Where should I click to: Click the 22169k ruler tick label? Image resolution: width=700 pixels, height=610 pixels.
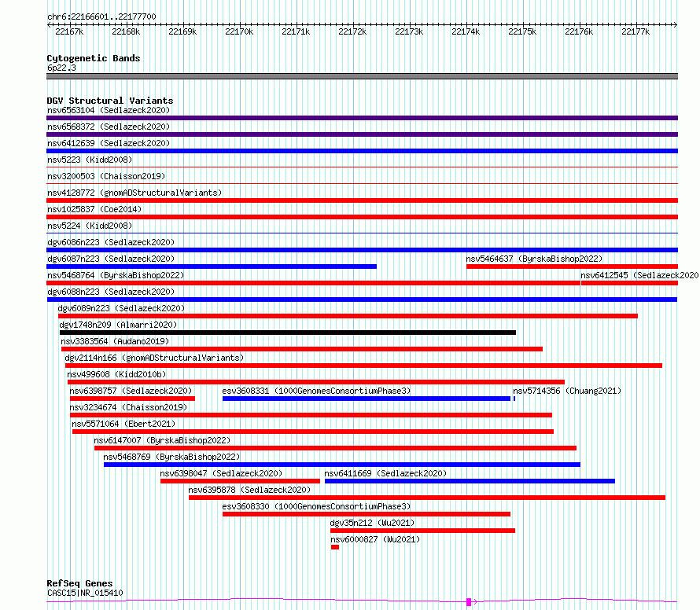coord(182,31)
